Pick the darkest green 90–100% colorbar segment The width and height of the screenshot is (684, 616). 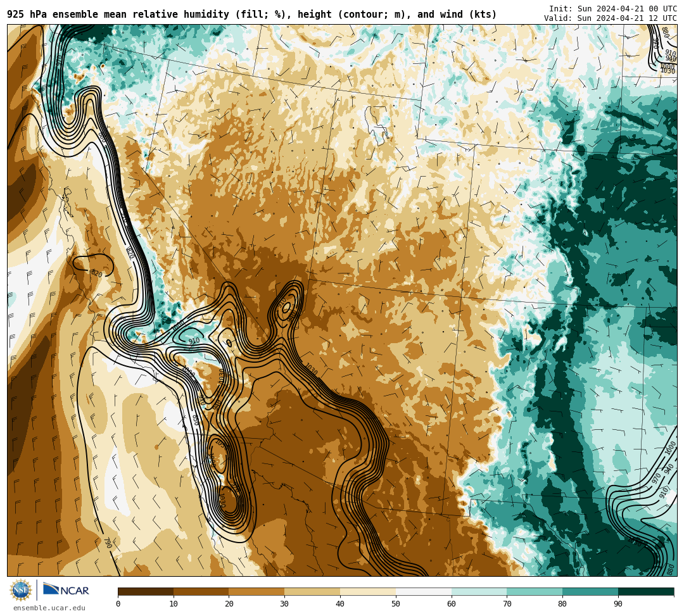click(x=646, y=591)
